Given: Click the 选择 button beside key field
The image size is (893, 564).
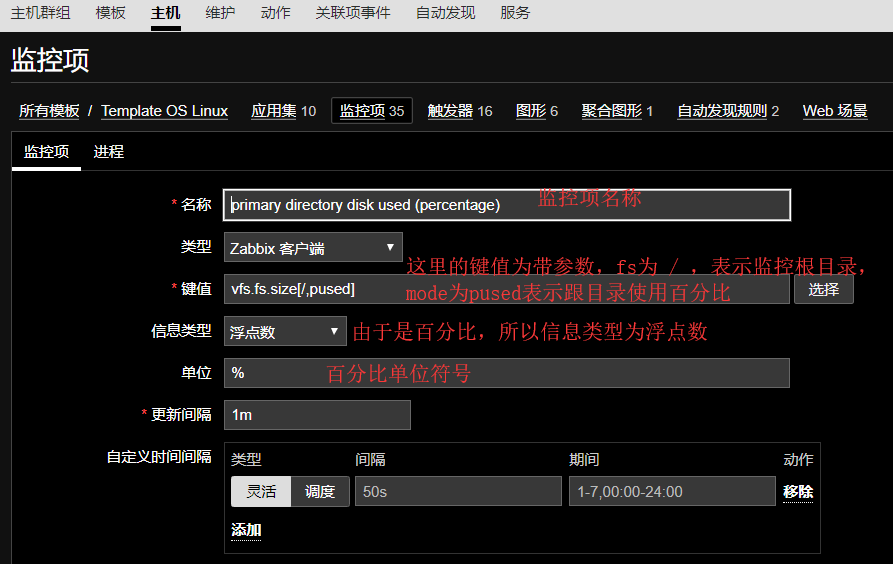Looking at the screenshot, I should (x=823, y=289).
